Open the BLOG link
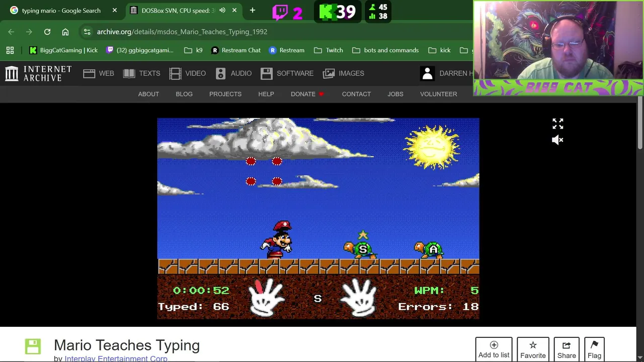 click(184, 94)
